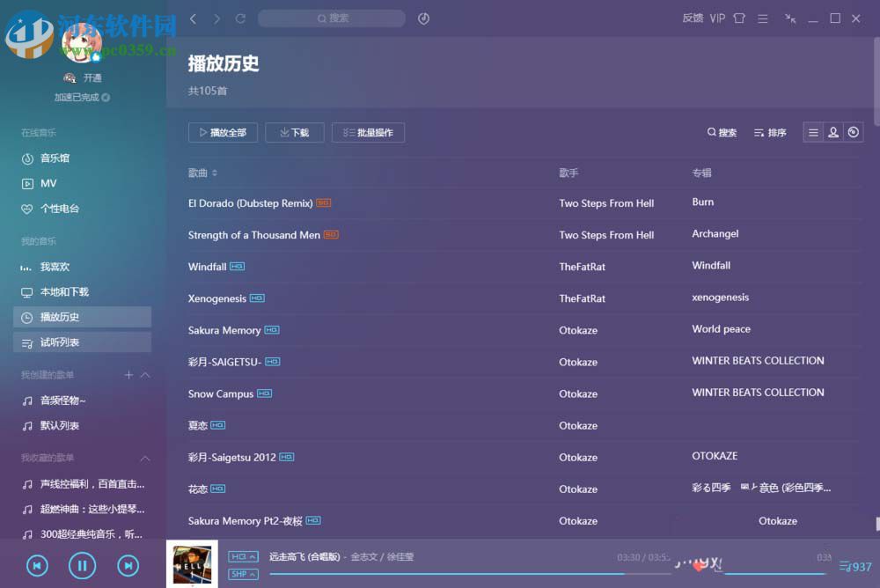Open the gift box icon near VIP

pos(738,17)
